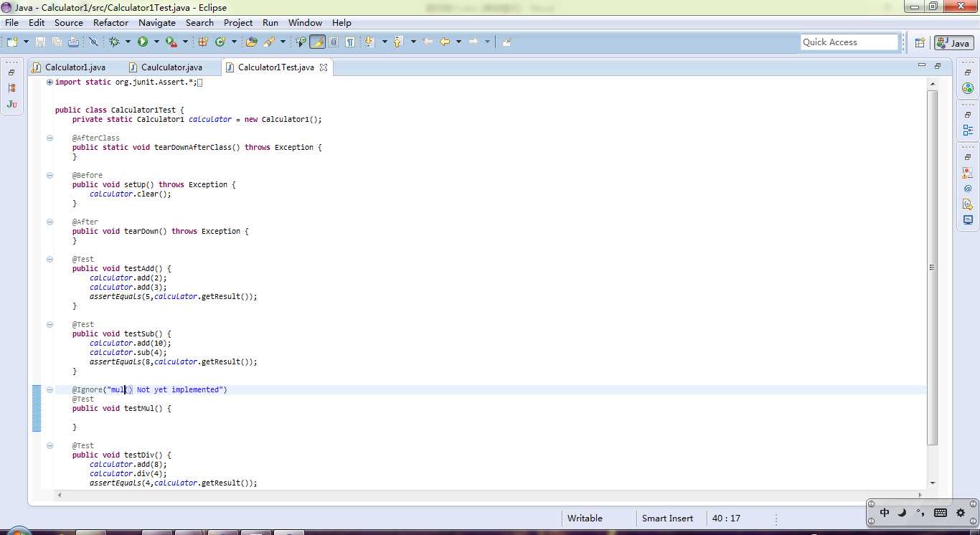Screen dimensions: 980x535
Task: Toggle the IME moon (half/full width) button
Action: (903, 513)
